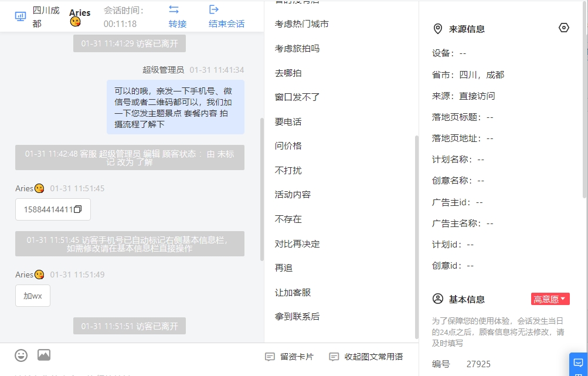Click the user avatar icon beside 基本信息
This screenshot has width=588, height=376.
point(437,299)
